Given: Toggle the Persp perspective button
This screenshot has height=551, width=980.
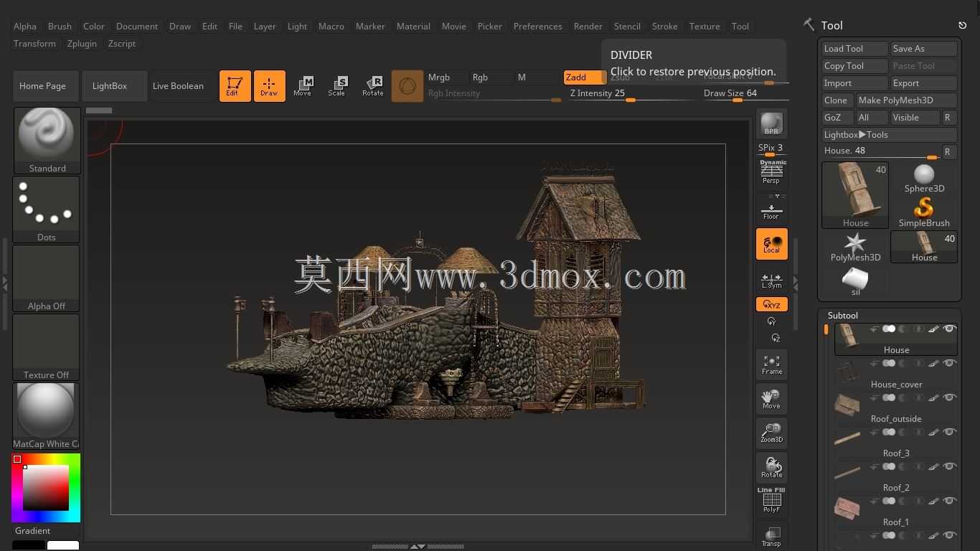Looking at the screenshot, I should [x=772, y=172].
